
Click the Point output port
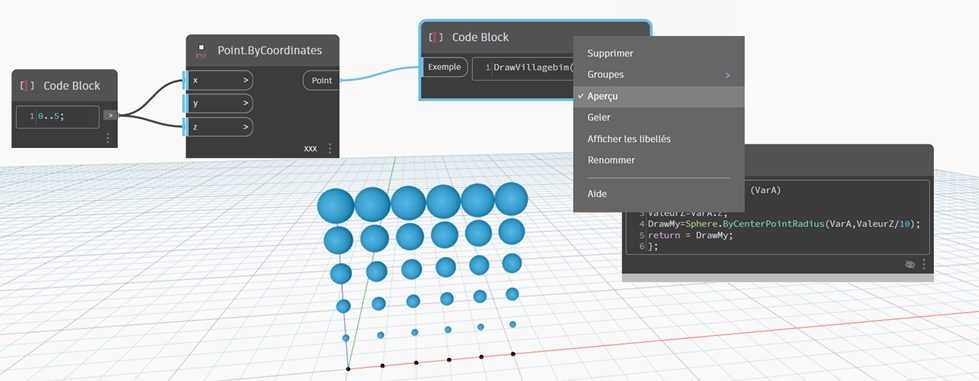click(321, 81)
